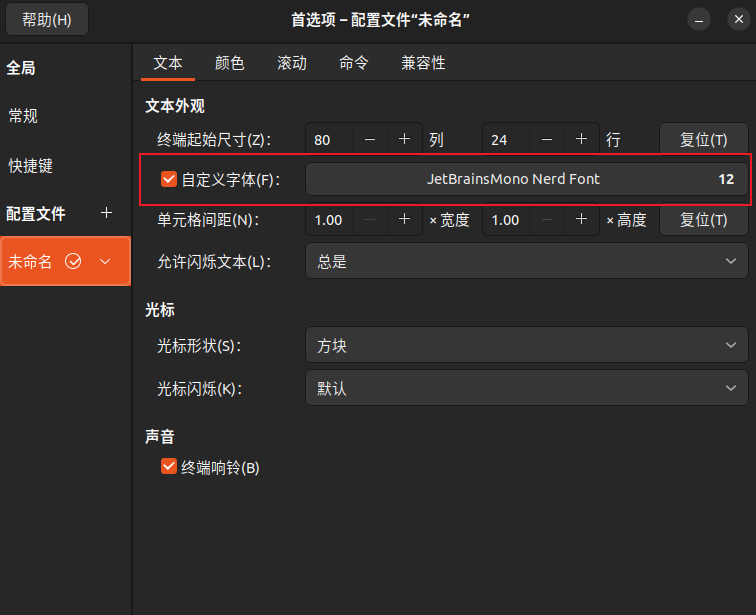Click the default profile checkmark icon on 未命名
756x615 pixels.
(x=73, y=262)
